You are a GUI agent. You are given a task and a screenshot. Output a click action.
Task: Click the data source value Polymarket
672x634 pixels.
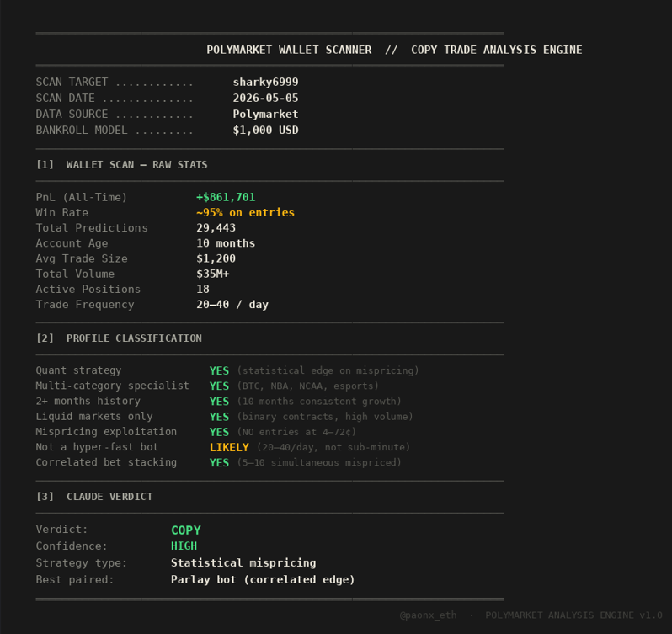point(265,114)
